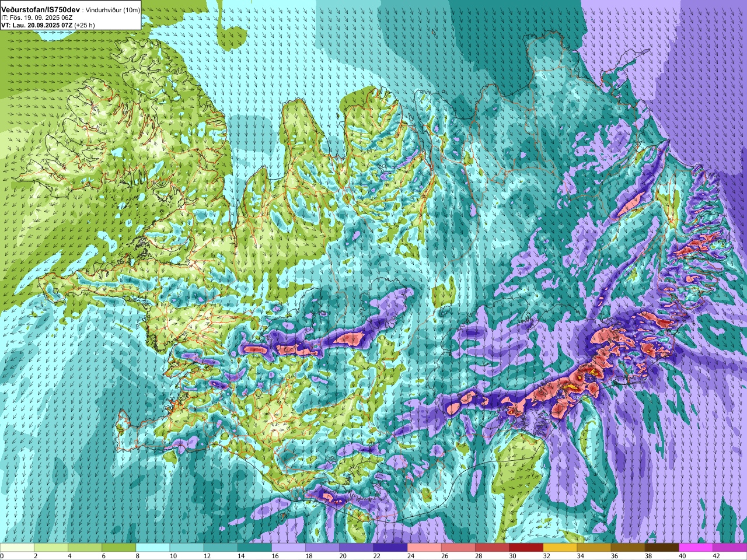Click the 'IT: Fös. 19. 09. 2025 06Z' line

(37, 17)
